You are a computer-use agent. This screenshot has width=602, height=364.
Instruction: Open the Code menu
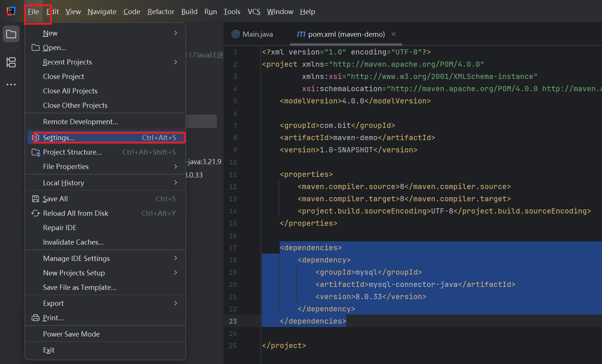tap(132, 11)
